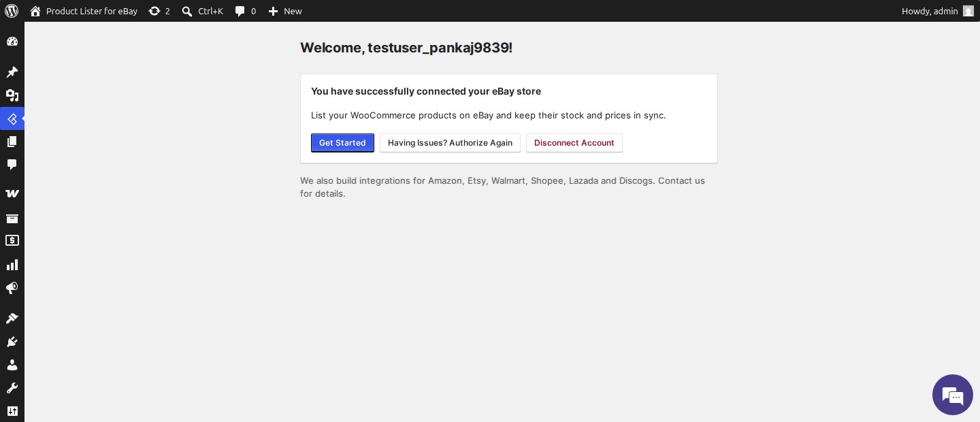Open Howdy, admin account menu
Viewport: 980px width, 422px height.
(x=937, y=11)
